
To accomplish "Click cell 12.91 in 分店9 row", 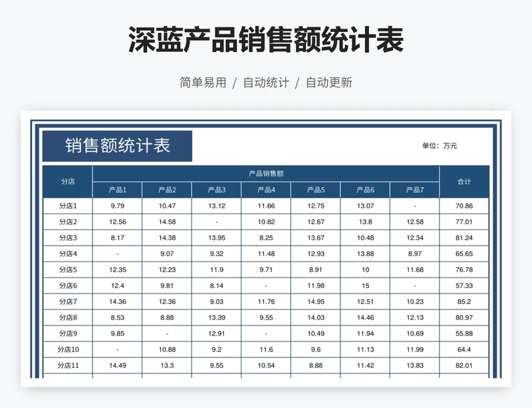I will [217, 333].
